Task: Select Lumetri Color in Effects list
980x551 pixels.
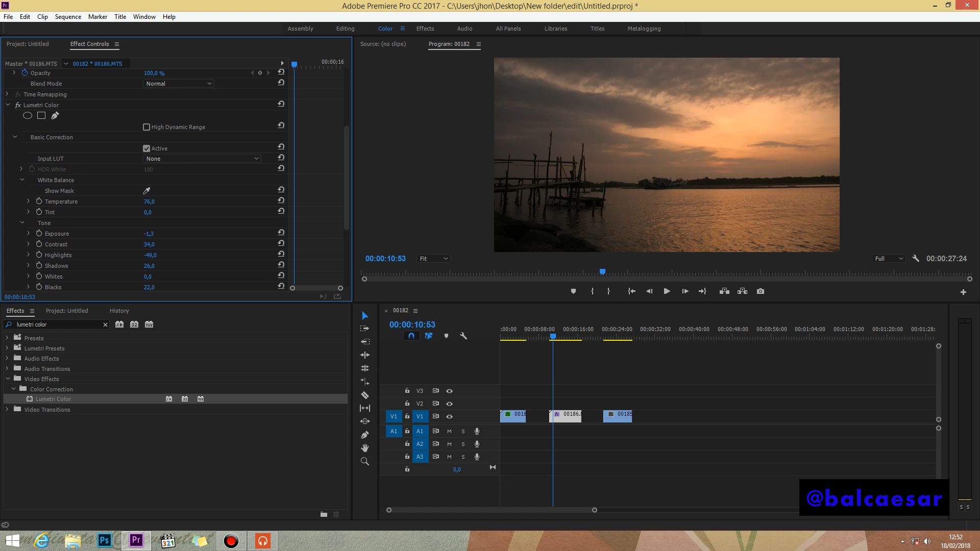Action: pos(53,399)
